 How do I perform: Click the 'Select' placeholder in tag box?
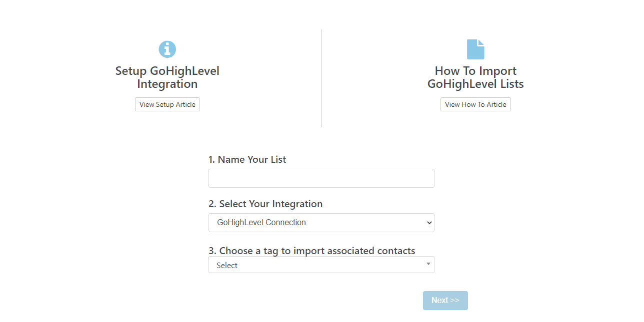coord(227,266)
